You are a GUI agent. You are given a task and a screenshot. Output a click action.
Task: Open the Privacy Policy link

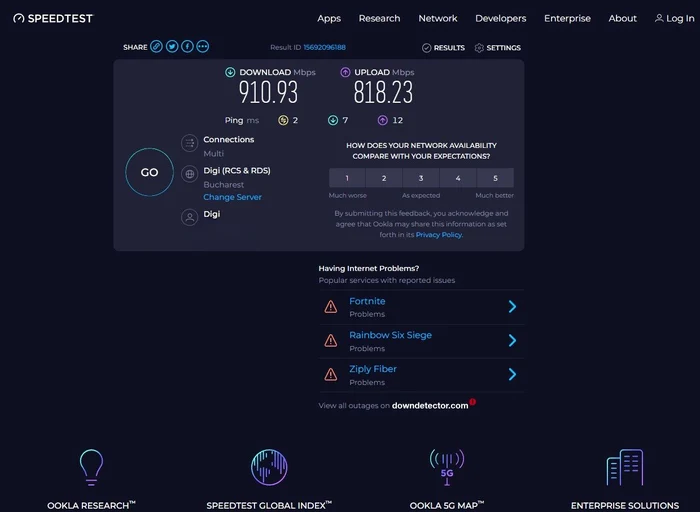(x=439, y=235)
